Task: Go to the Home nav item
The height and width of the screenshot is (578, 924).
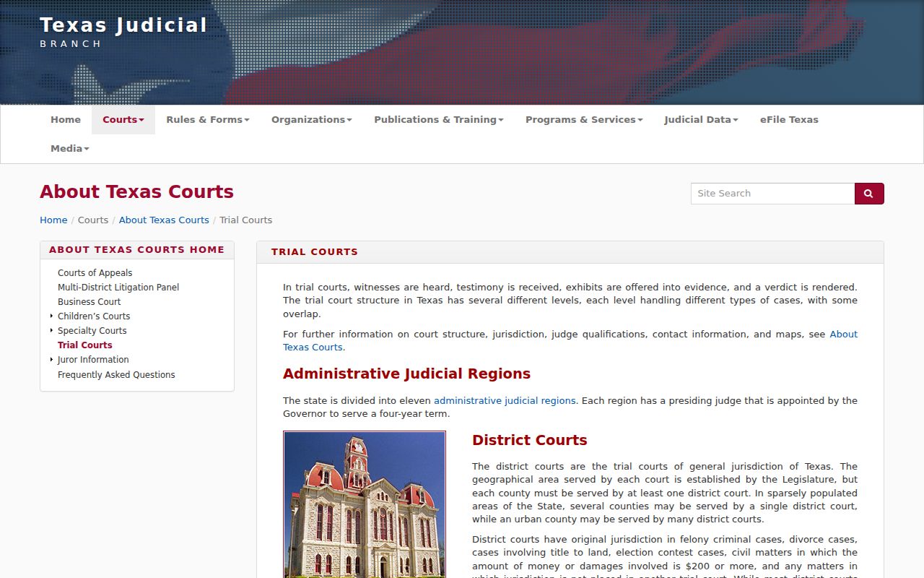Action: tap(66, 120)
